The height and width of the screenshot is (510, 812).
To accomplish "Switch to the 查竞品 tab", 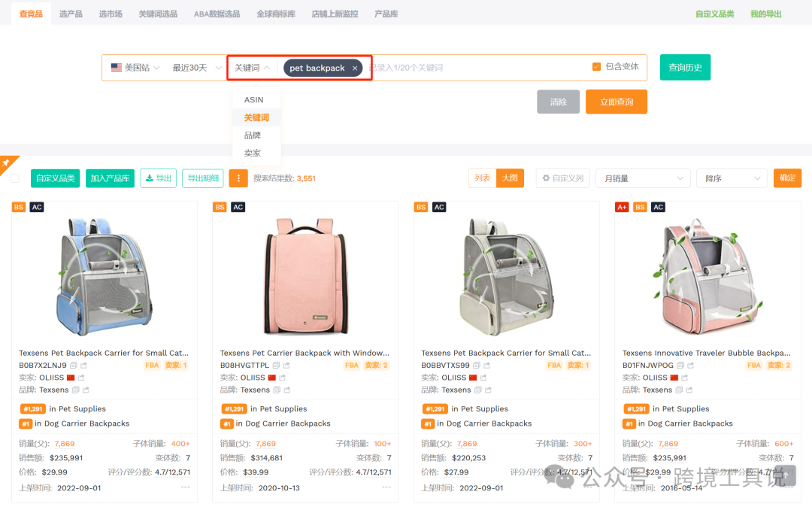I will [x=31, y=14].
